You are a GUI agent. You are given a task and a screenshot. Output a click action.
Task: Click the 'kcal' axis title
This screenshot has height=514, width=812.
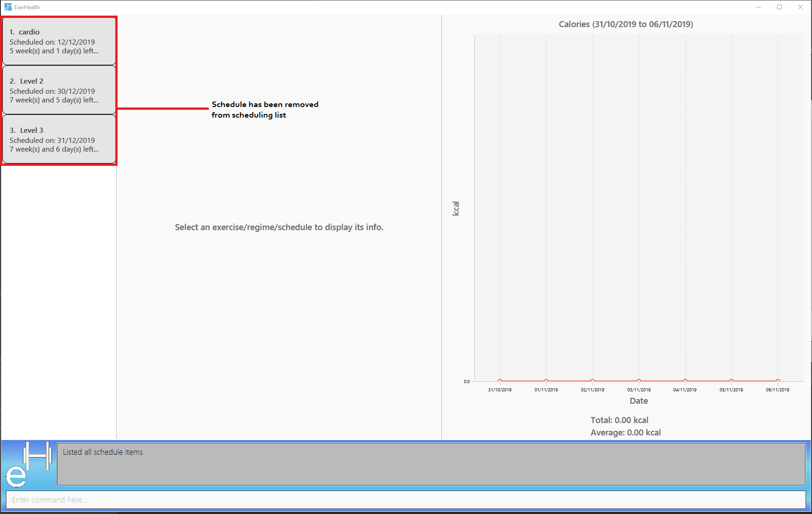pyautogui.click(x=456, y=209)
